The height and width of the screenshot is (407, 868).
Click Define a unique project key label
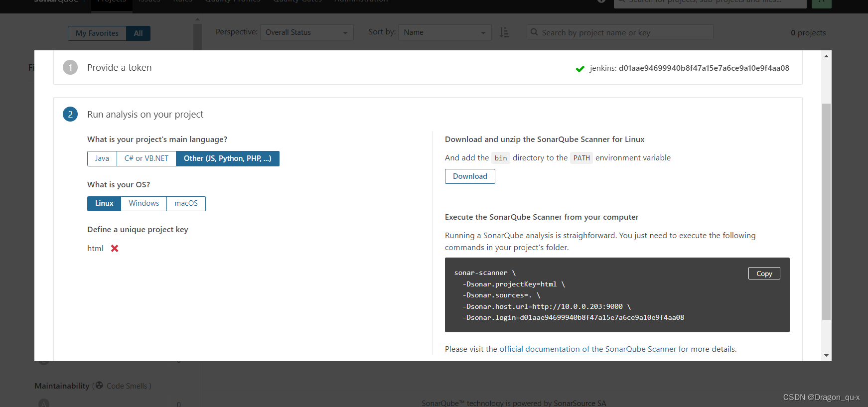(138, 230)
